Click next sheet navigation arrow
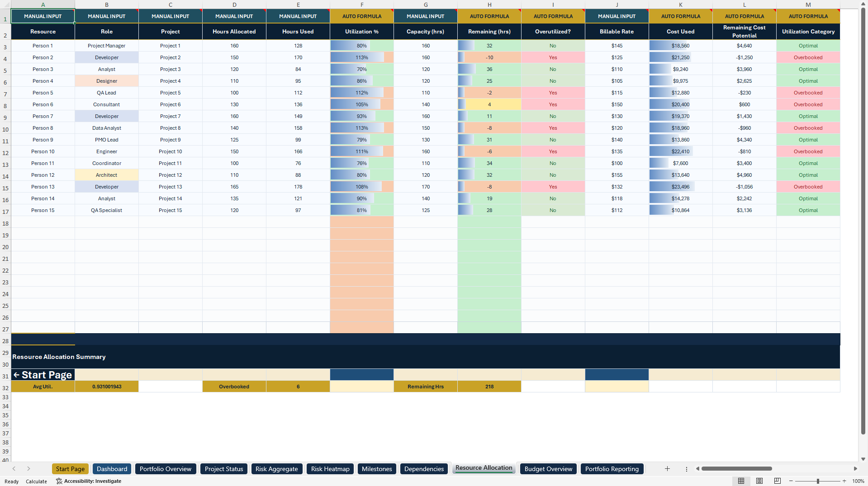This screenshot has height=486, width=868. 28,469
